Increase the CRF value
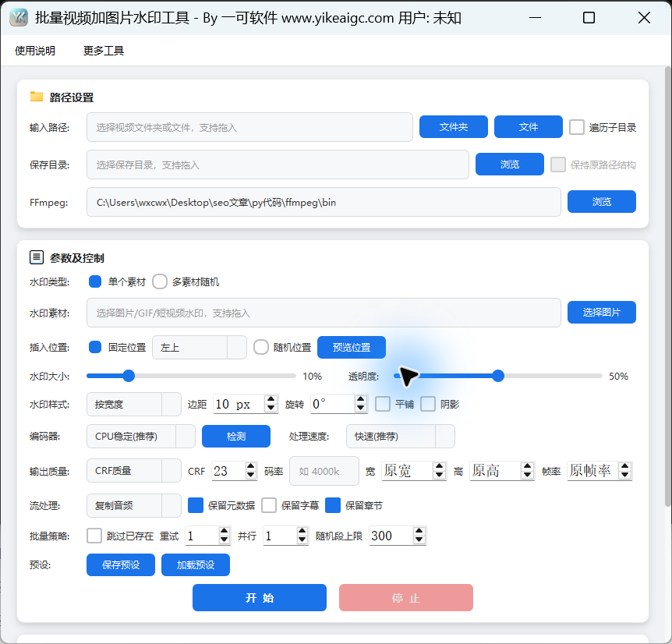Viewport: 672px width, 644px height. (x=251, y=466)
